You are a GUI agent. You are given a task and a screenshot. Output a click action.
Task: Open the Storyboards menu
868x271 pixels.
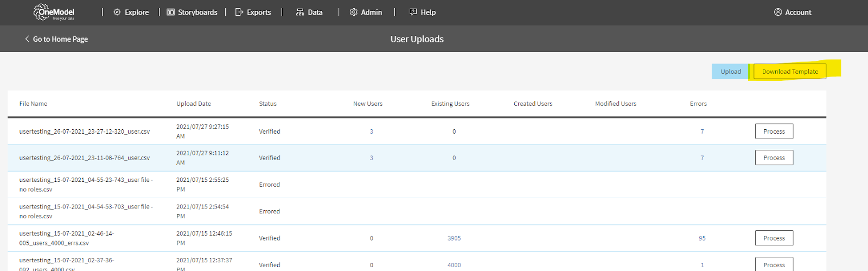click(x=197, y=12)
